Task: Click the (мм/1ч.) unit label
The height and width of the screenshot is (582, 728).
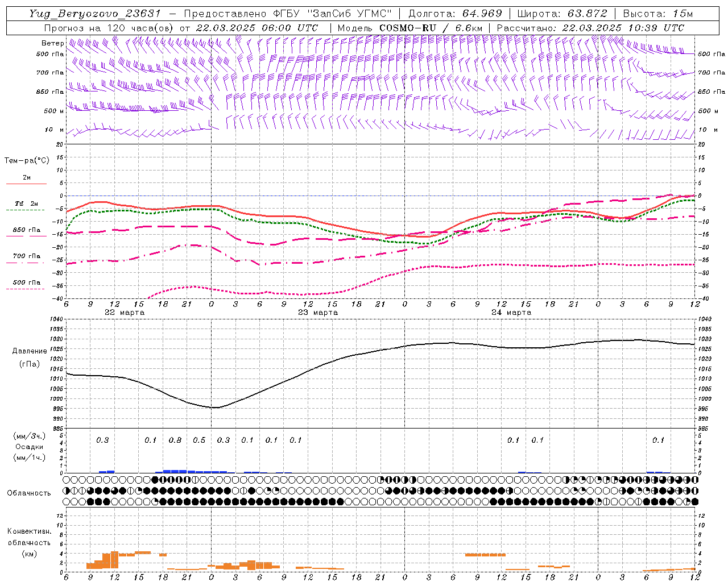Action: coord(29,458)
